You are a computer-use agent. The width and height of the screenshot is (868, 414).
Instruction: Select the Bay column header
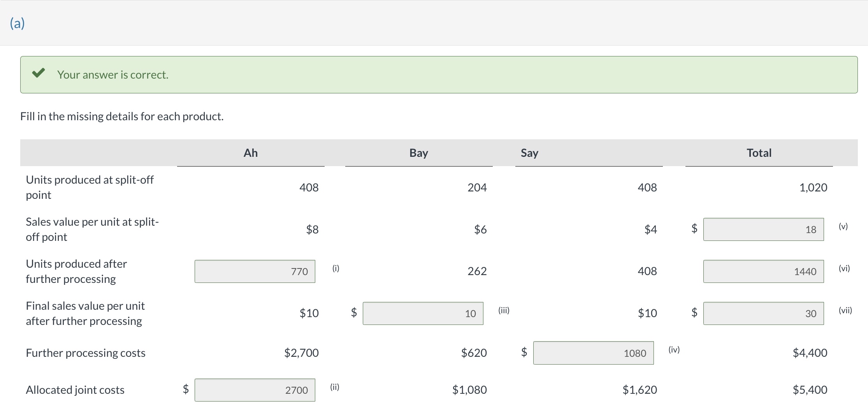pyautogui.click(x=419, y=153)
